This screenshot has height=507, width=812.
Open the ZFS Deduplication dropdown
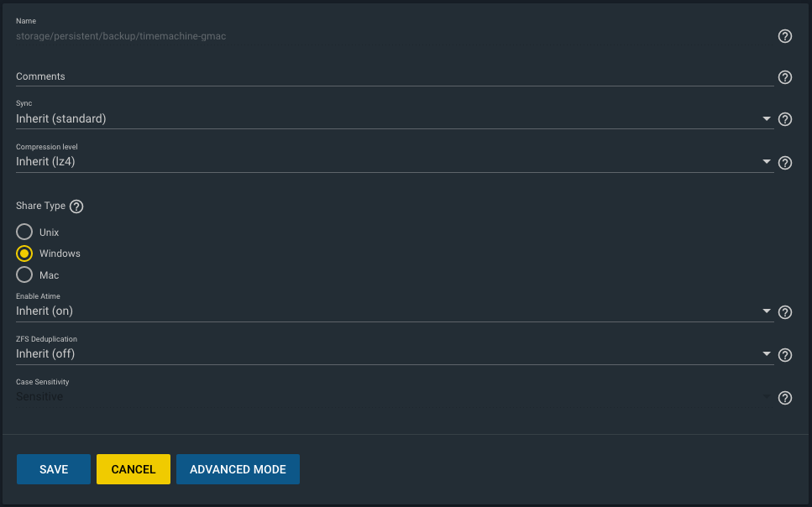click(x=395, y=353)
